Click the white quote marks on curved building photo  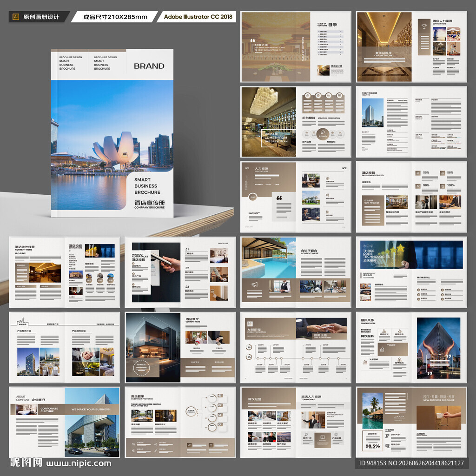point(449,357)
